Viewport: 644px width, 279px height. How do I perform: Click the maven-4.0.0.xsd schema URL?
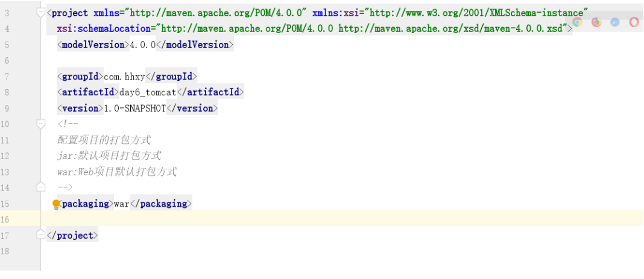tap(450, 29)
